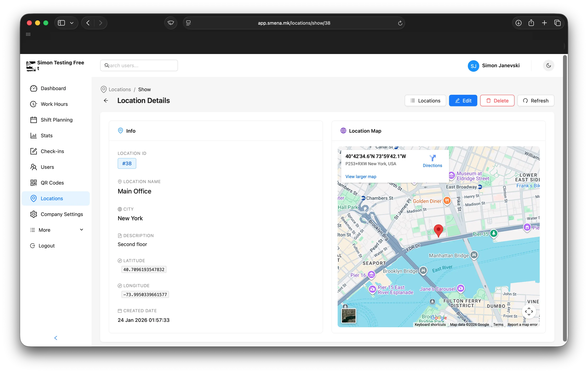Open the Locations breadcrumb link
The height and width of the screenshot is (373, 588).
(119, 89)
